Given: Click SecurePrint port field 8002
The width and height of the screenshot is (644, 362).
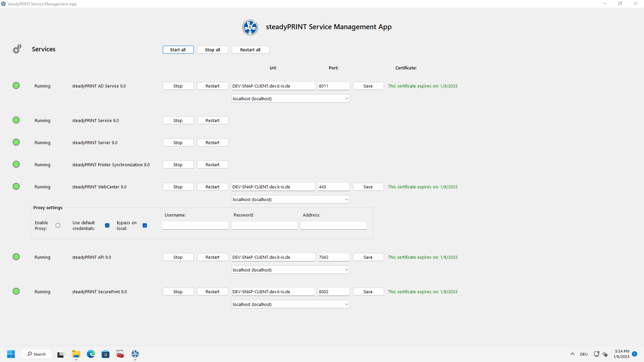Looking at the screenshot, I should [x=334, y=291].
